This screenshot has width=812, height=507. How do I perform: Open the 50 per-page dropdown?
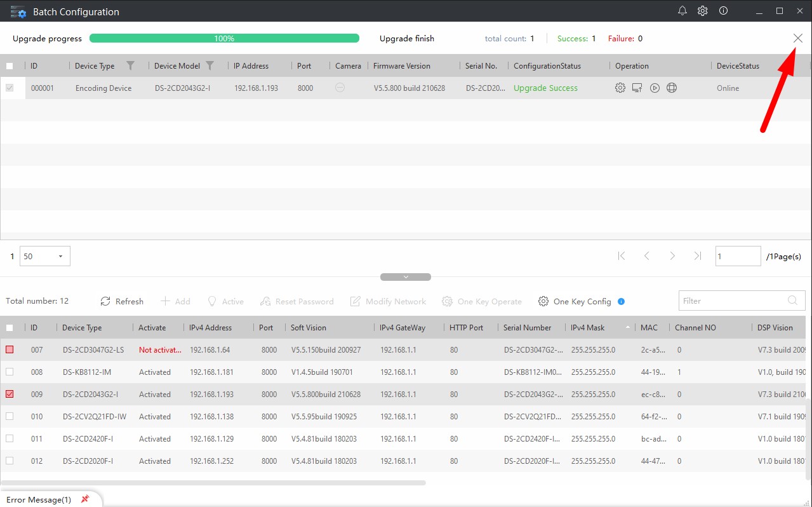tap(45, 257)
